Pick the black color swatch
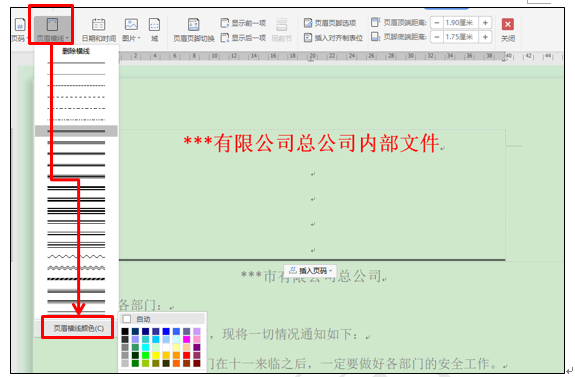 pos(125,332)
